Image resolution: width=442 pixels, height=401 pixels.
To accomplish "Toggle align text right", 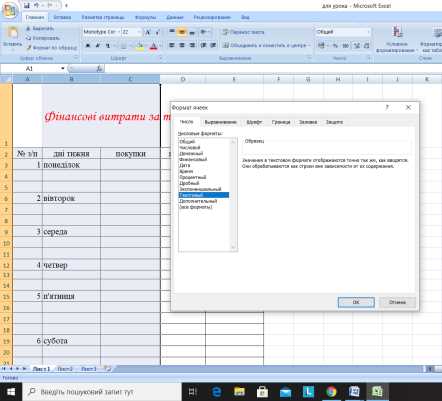I will (x=192, y=45).
